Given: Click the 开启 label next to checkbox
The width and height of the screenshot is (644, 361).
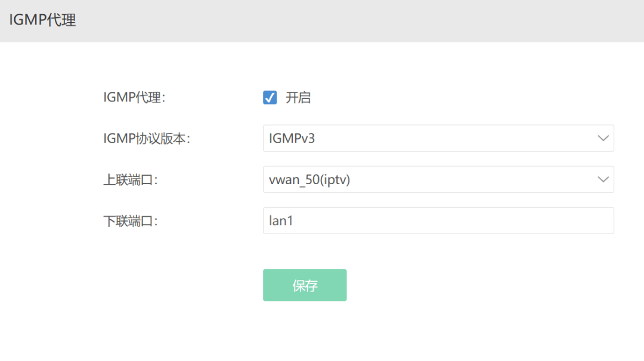Looking at the screenshot, I should click(298, 98).
